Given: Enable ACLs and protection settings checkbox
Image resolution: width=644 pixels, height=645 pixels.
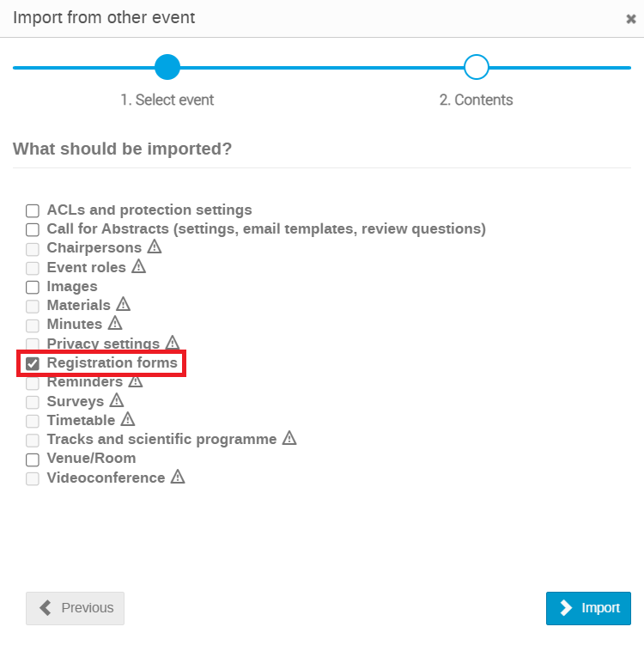Looking at the screenshot, I should tap(33, 210).
